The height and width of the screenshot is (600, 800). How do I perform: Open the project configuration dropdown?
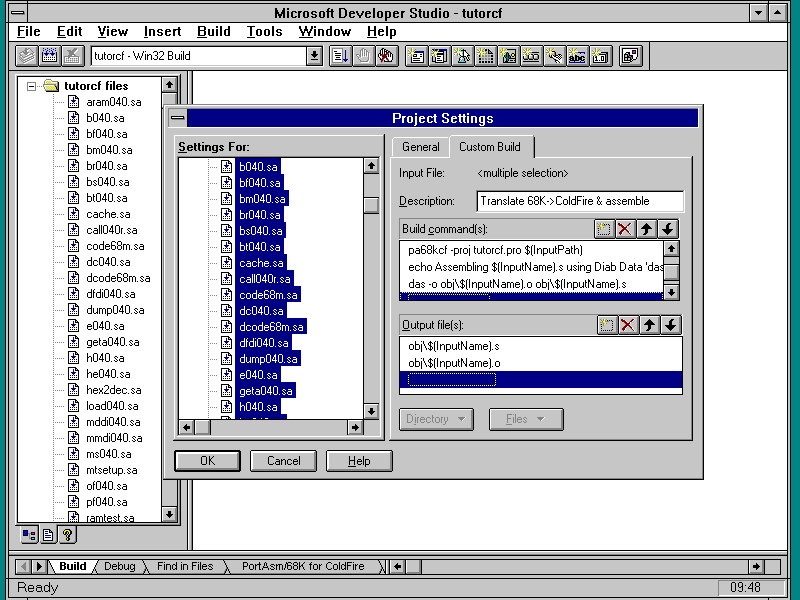tap(314, 56)
